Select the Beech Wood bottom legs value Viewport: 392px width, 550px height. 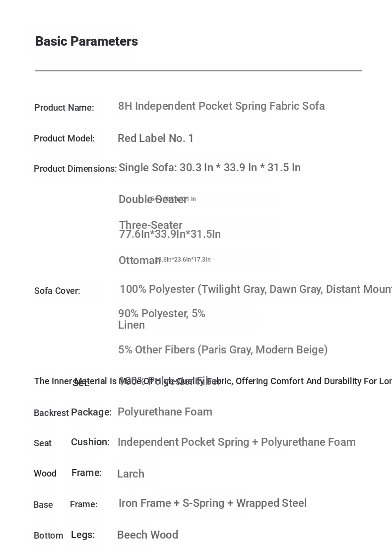click(x=147, y=535)
